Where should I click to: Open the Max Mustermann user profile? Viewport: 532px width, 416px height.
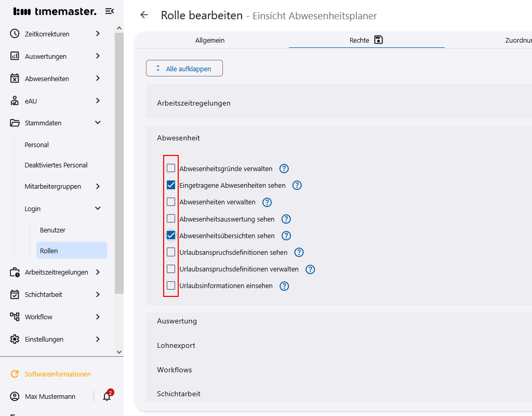tap(50, 397)
